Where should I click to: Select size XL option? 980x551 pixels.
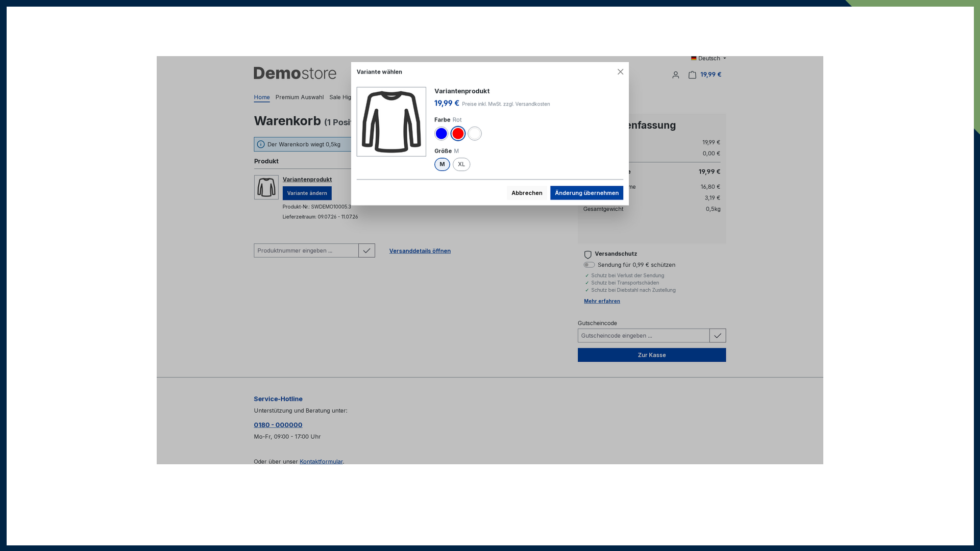point(461,164)
